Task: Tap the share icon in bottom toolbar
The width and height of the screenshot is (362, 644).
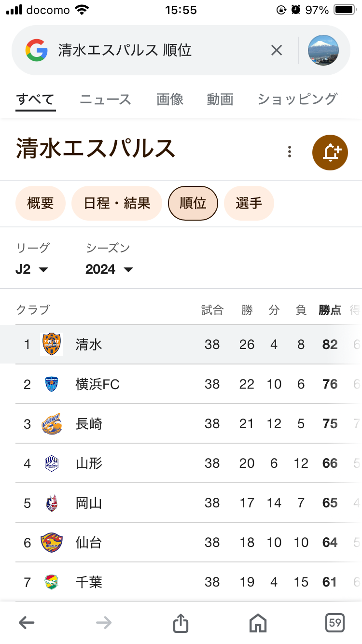Action: 181,623
